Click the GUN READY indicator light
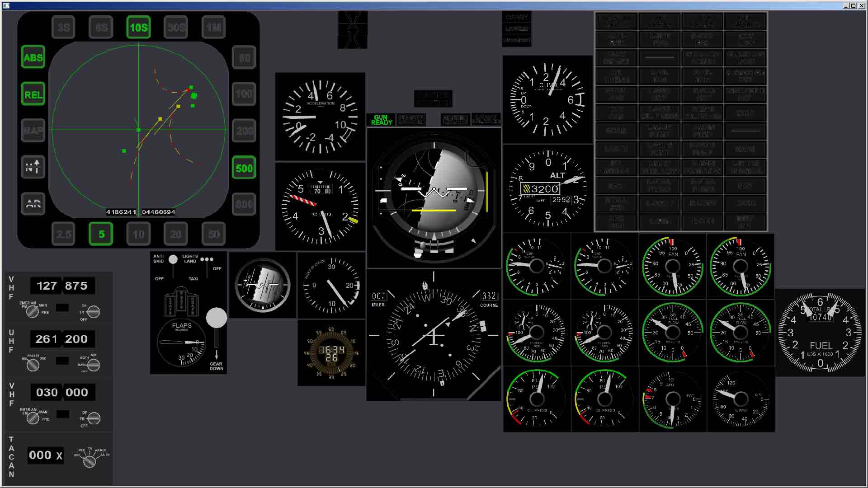868x488 pixels. 382,120
